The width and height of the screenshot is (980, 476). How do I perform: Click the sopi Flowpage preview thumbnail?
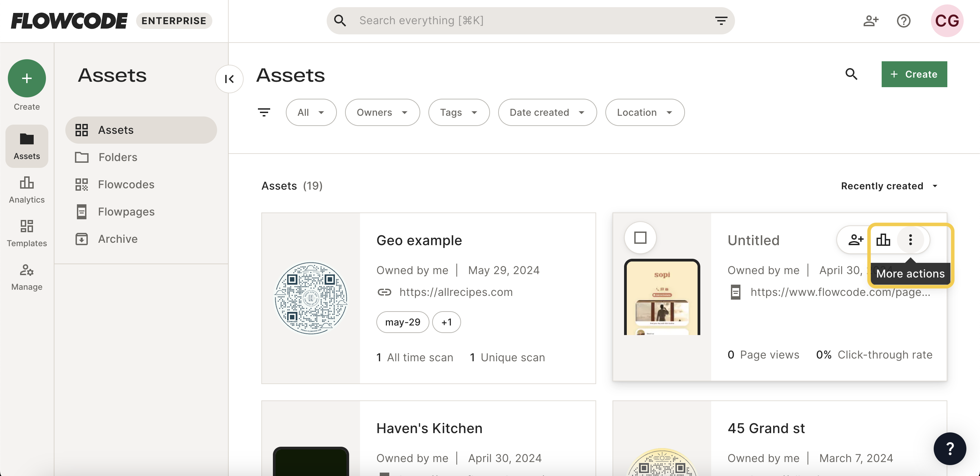(x=662, y=297)
